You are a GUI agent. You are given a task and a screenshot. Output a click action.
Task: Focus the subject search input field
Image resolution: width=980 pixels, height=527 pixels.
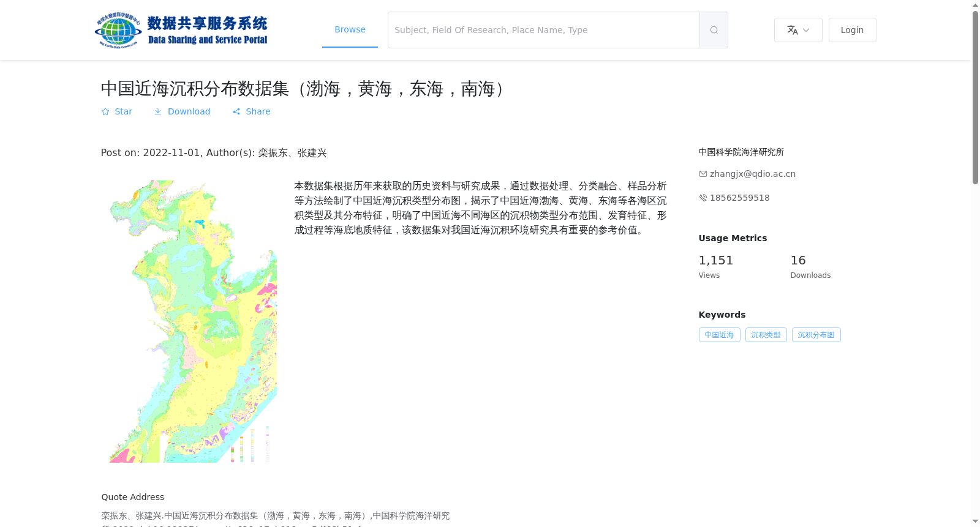click(544, 30)
